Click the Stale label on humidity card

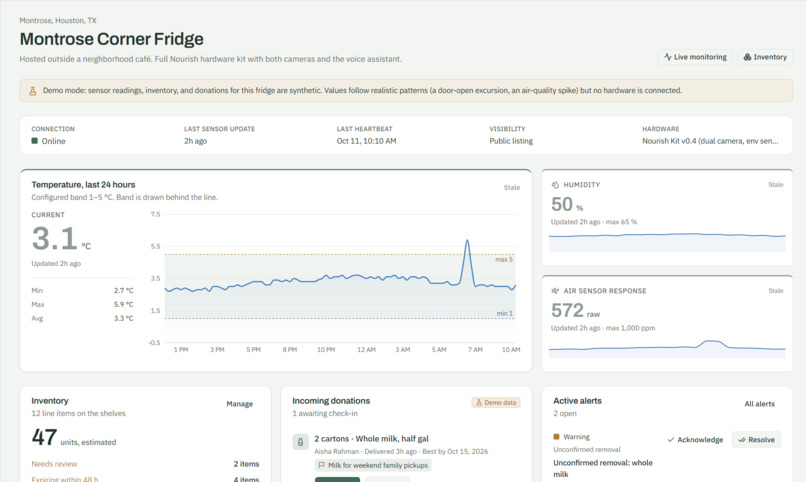[x=776, y=184]
